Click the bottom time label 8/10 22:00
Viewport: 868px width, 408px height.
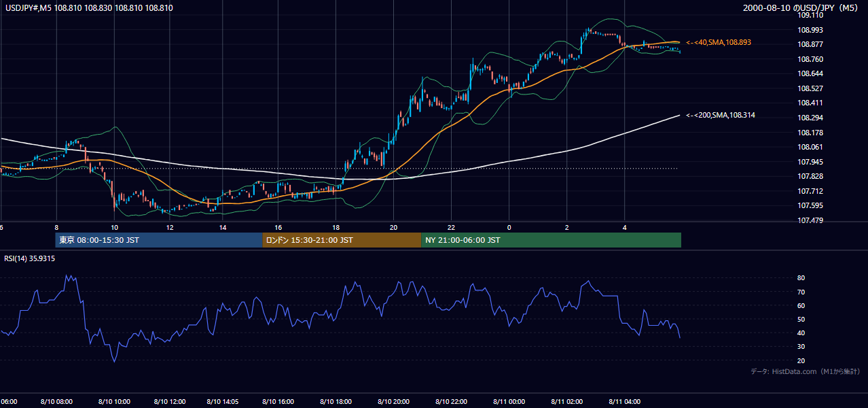[x=451, y=401]
